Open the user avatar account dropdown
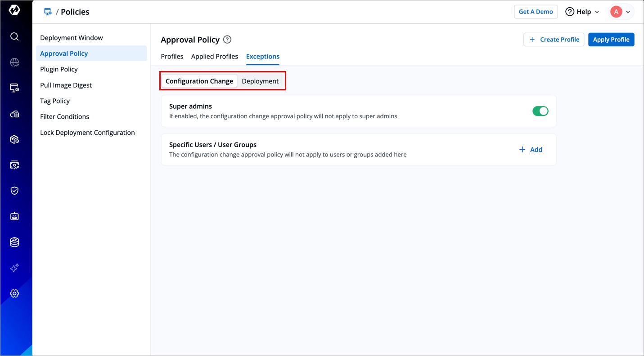Image resolution: width=644 pixels, height=356 pixels. coord(621,12)
